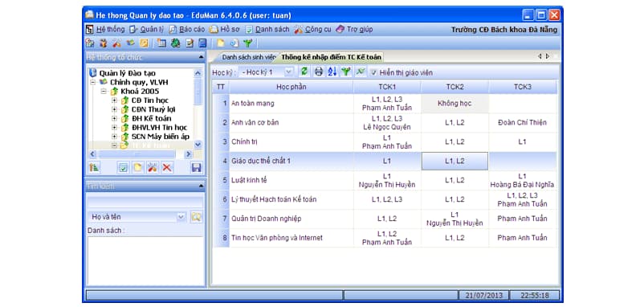The image size is (644, 307).
Task: Click the orange square toolbar icon
Action: [x=145, y=43]
